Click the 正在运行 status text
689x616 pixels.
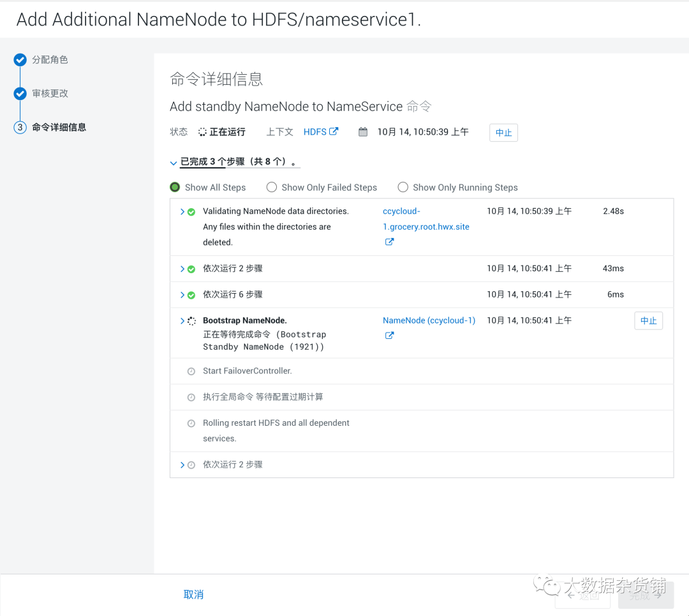(x=227, y=132)
